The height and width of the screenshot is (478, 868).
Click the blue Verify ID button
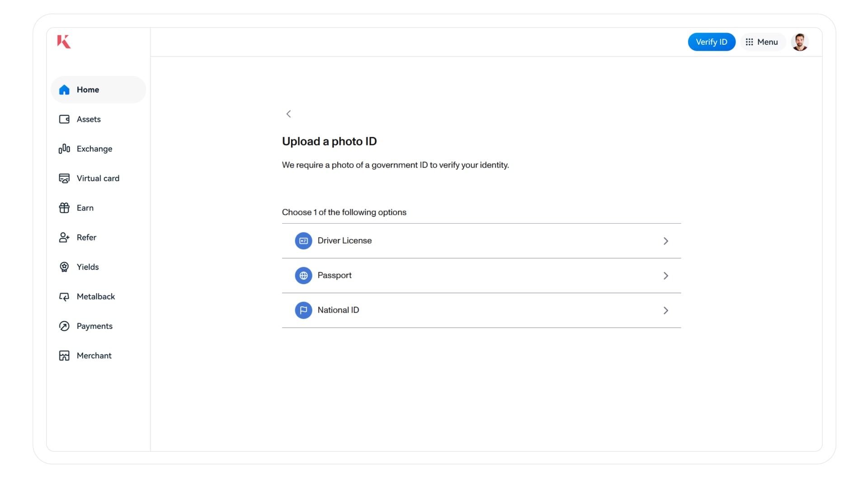pyautogui.click(x=711, y=42)
